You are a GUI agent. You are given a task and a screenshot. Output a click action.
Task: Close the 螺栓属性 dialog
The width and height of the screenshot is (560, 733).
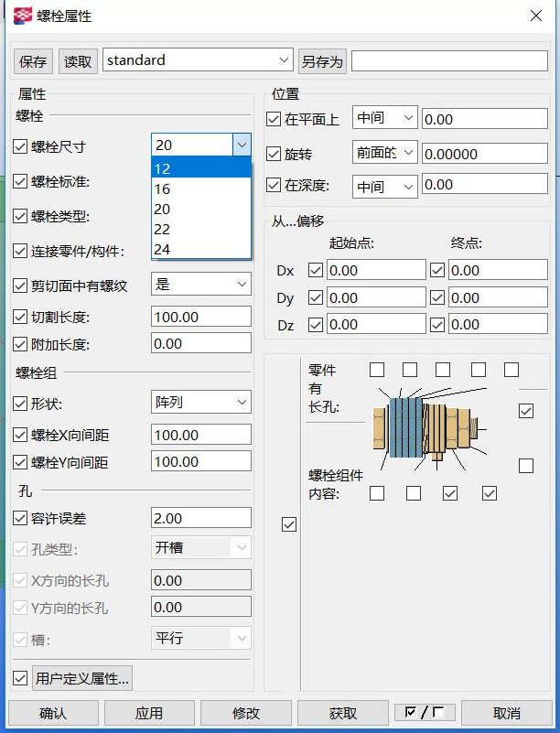pyautogui.click(x=535, y=16)
